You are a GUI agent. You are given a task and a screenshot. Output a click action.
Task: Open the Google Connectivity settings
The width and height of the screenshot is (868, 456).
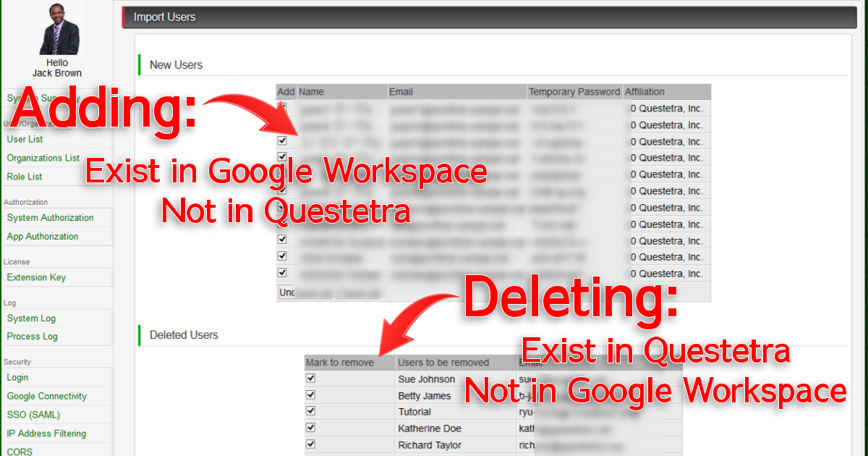tap(46, 396)
